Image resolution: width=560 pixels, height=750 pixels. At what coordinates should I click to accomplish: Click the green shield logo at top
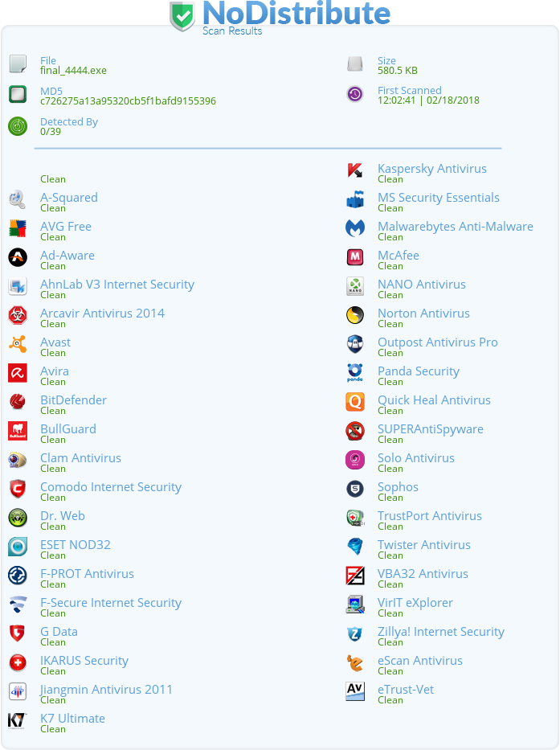coord(182,16)
